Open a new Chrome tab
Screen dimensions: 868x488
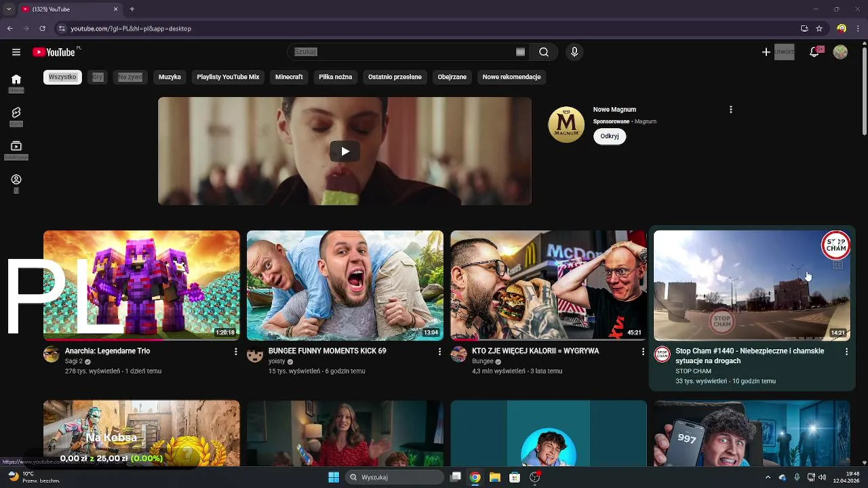[132, 9]
